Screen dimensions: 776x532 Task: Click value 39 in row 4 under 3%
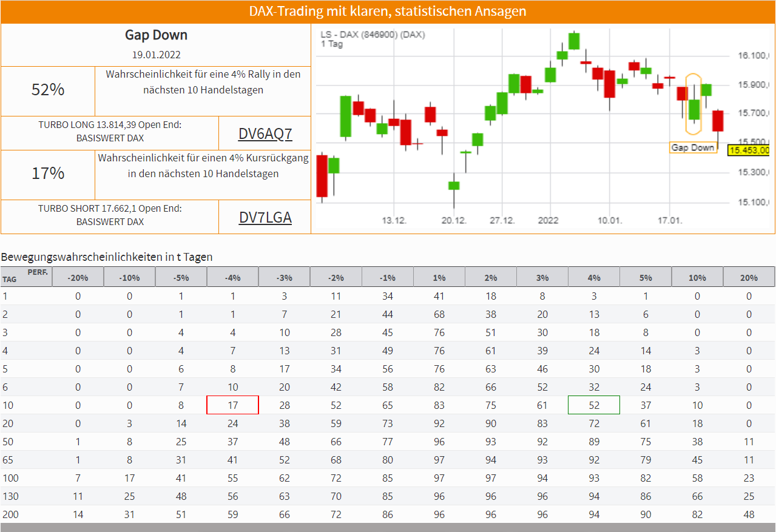point(542,351)
